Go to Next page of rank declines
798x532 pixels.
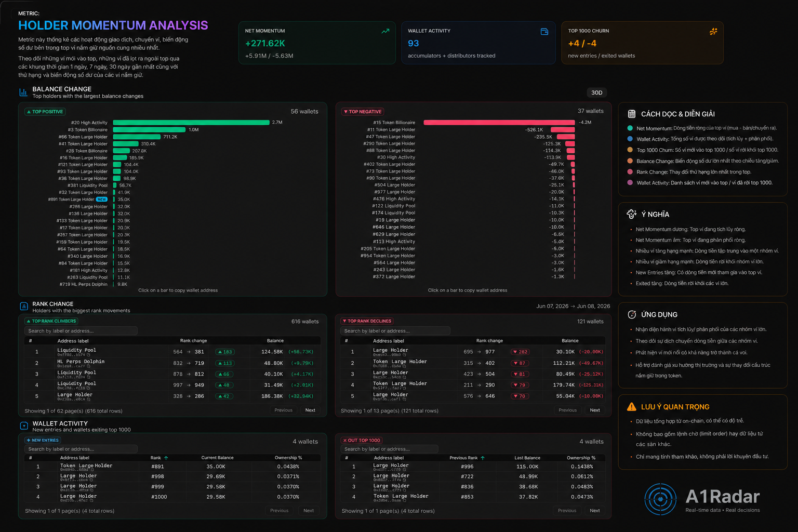pyautogui.click(x=595, y=410)
